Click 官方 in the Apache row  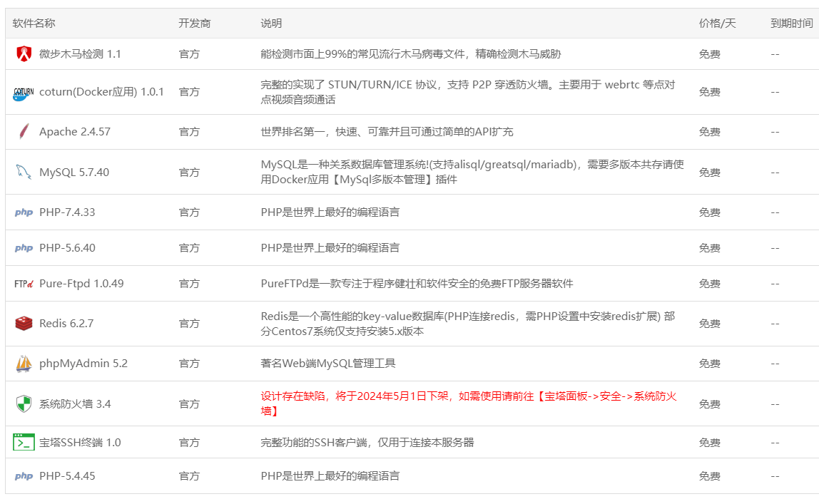coord(189,131)
